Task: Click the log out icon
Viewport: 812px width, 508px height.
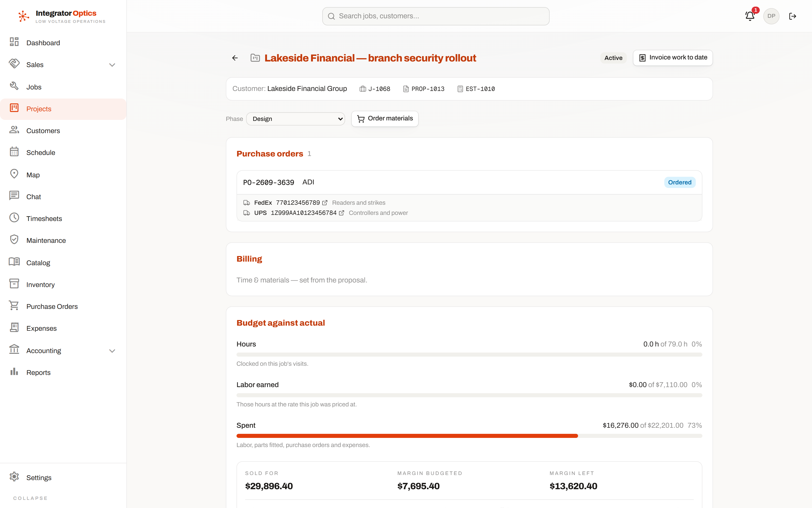Action: [x=792, y=16]
